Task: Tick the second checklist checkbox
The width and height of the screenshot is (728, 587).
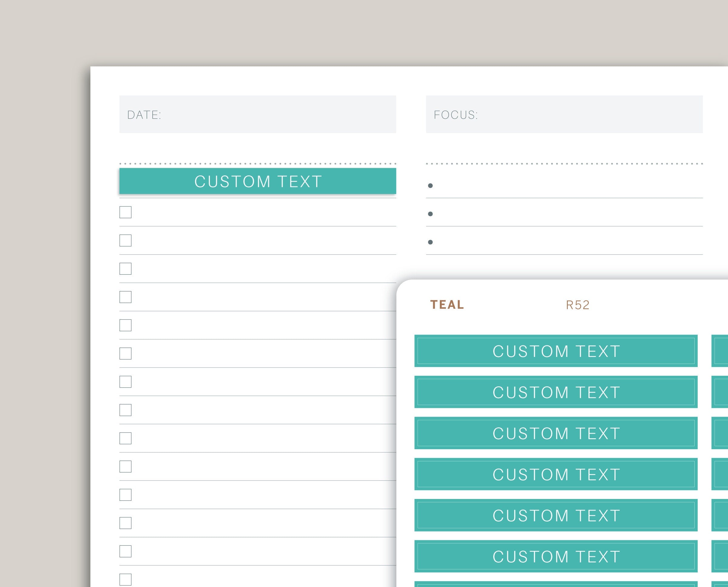Action: point(125,241)
